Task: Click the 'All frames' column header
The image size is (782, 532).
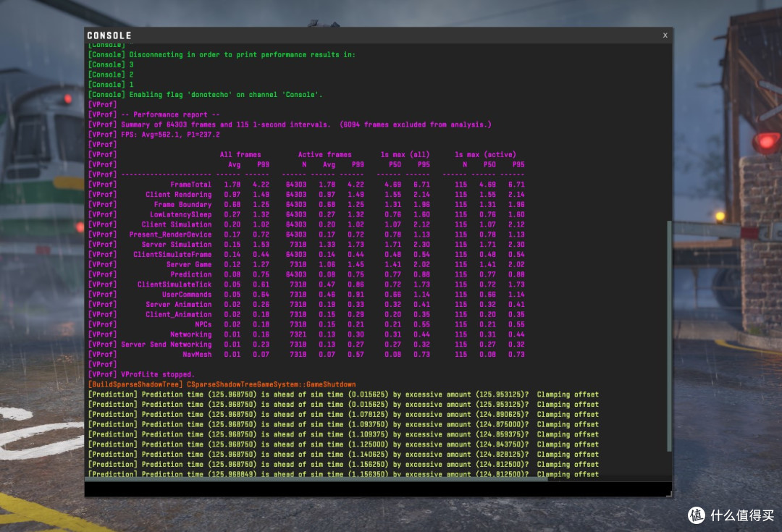Action: [240, 155]
